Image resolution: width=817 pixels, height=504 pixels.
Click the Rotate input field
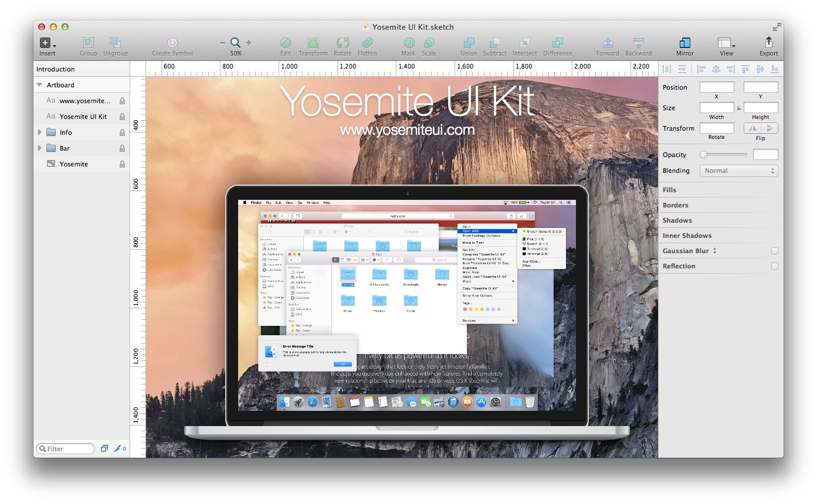(x=717, y=128)
